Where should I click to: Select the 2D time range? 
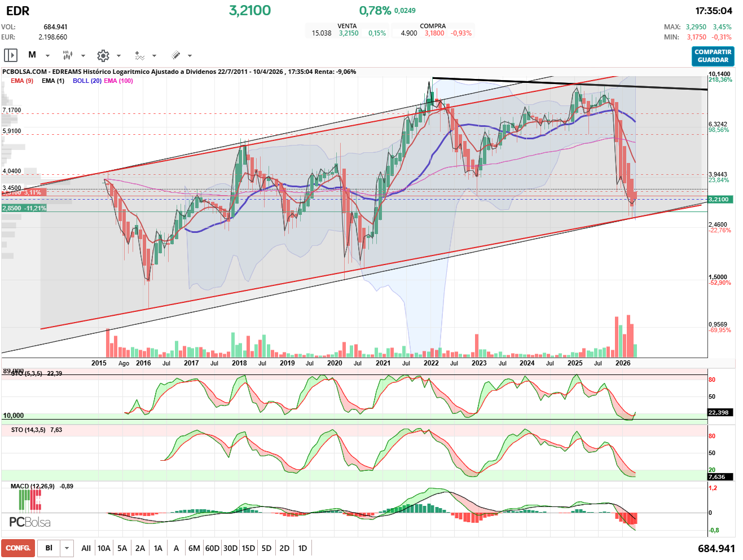284,548
